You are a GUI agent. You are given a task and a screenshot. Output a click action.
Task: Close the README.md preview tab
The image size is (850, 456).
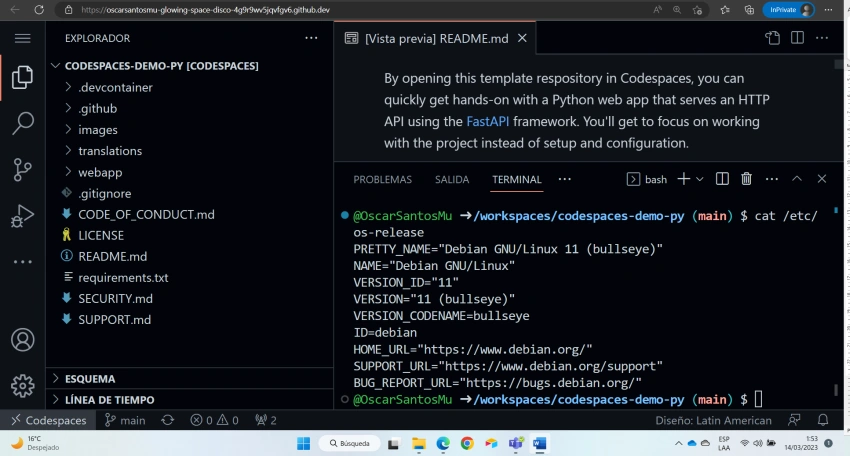[x=522, y=38]
